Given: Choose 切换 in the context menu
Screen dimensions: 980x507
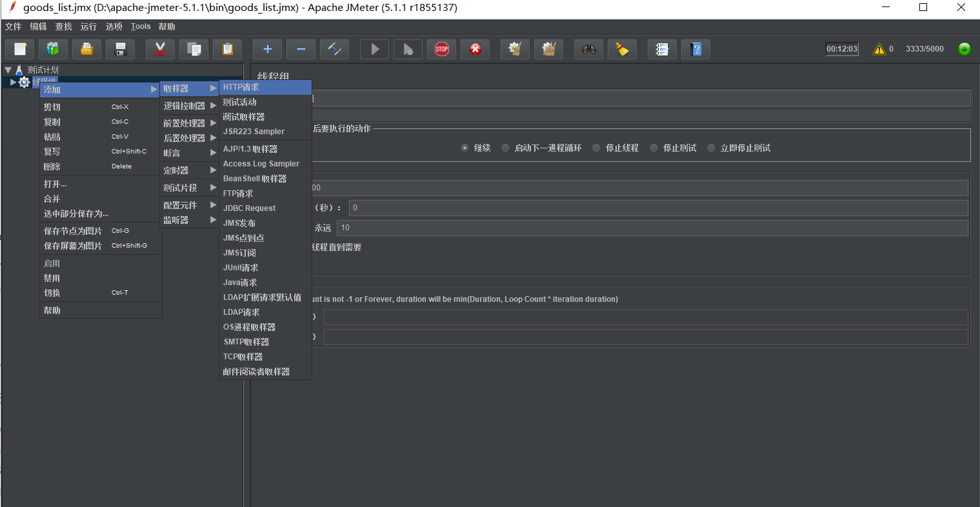Looking at the screenshot, I should [101, 293].
